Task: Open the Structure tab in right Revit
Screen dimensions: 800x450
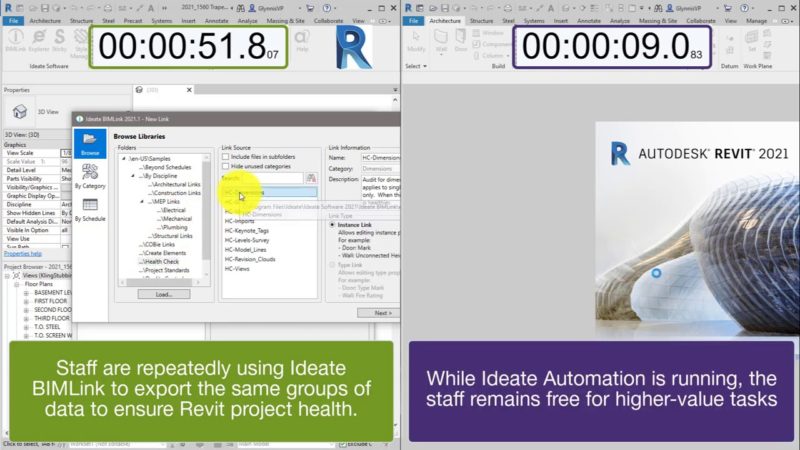Action: pos(481,21)
